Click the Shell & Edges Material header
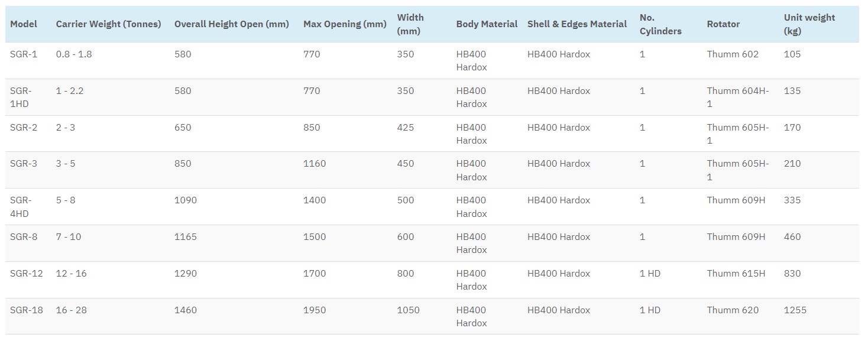 tap(577, 24)
